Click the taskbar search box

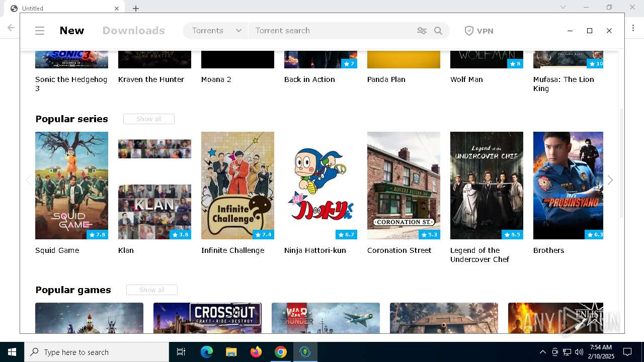click(x=97, y=352)
